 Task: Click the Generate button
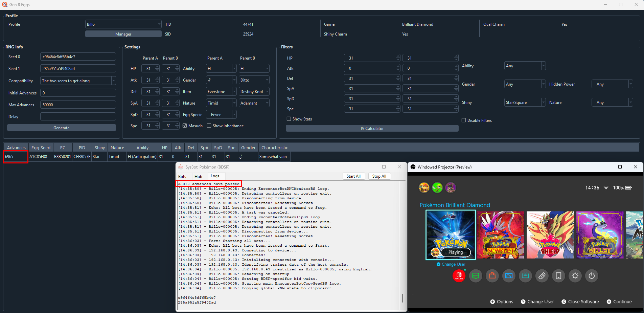(x=62, y=128)
